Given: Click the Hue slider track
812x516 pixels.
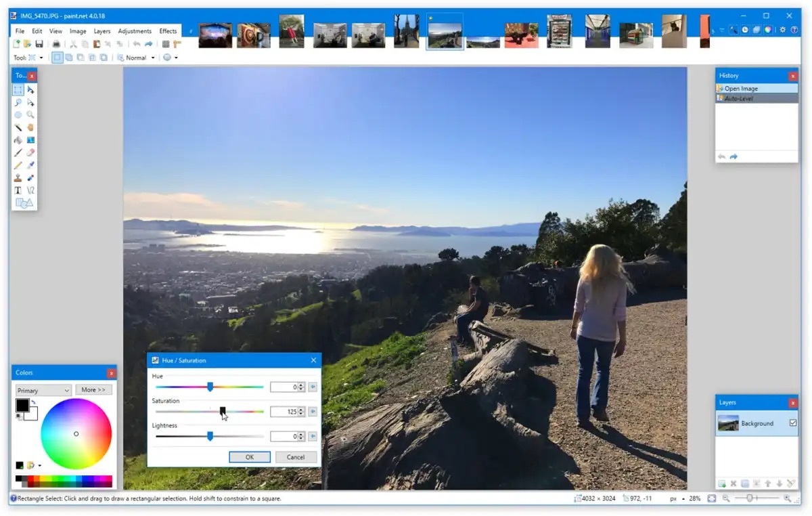Looking at the screenshot, I should pyautogui.click(x=210, y=387).
